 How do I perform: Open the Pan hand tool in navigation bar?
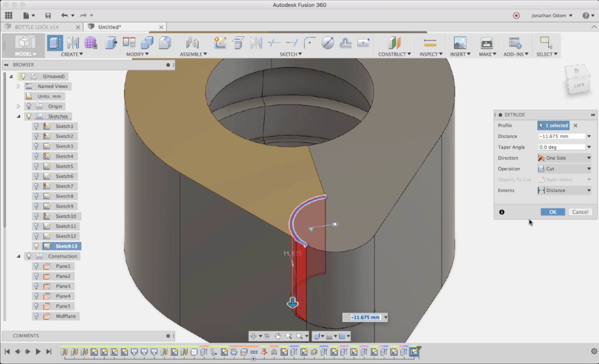click(278, 336)
